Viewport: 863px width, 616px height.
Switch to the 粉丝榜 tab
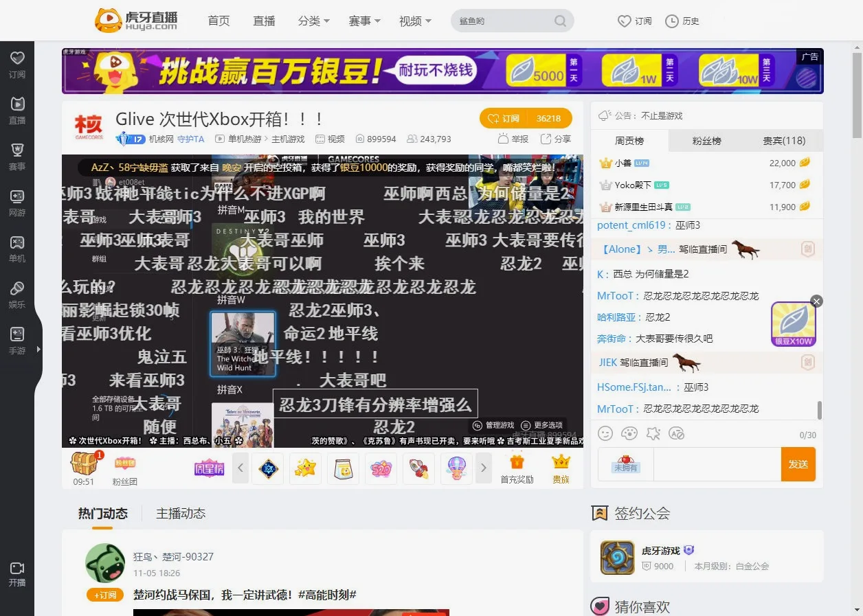[x=706, y=141]
